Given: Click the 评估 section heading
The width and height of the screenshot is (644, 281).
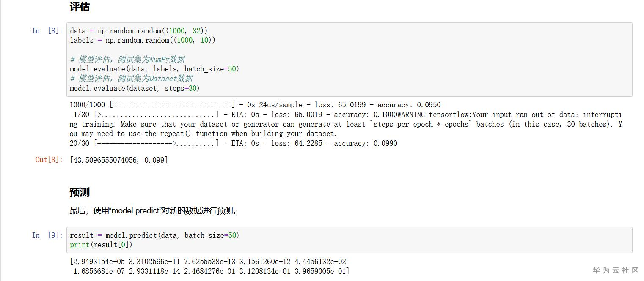Looking at the screenshot, I should [80, 7].
